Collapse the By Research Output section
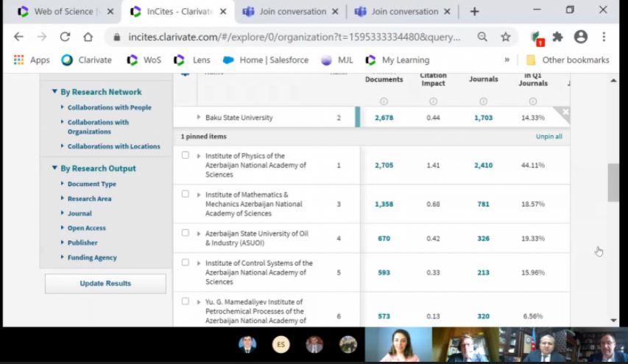This screenshot has width=628, height=364. click(x=54, y=168)
